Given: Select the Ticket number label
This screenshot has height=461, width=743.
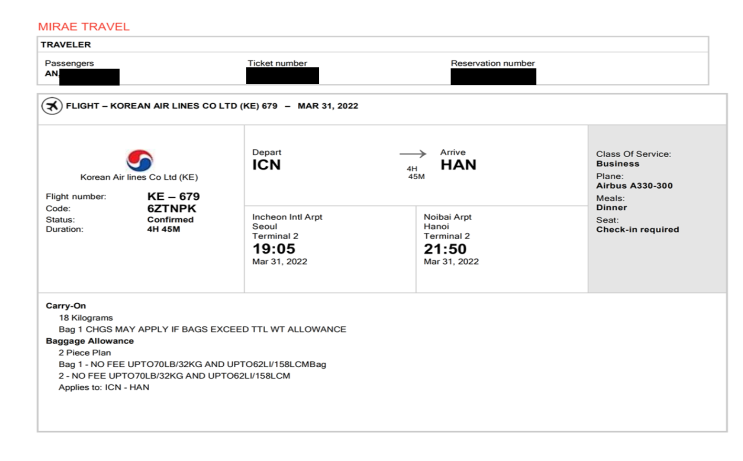Looking at the screenshot, I should tap(277, 63).
